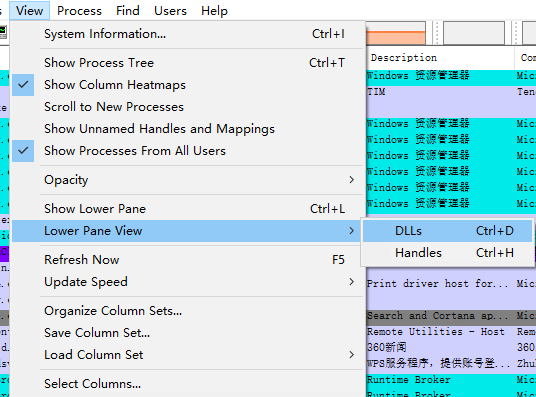This screenshot has width=536, height=397.
Task: Expand the Lower Pane View submenu
Action: pyautogui.click(x=187, y=231)
